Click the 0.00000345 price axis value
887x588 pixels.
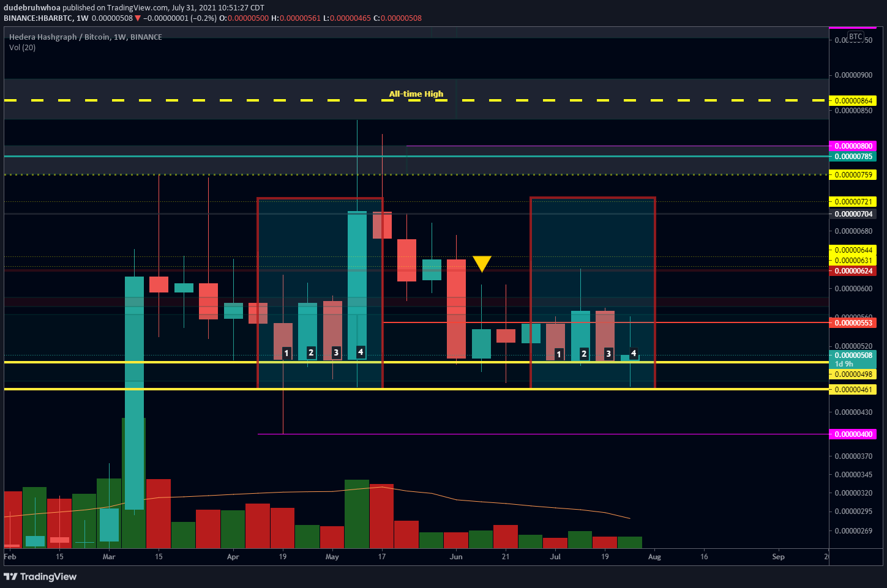[854, 475]
